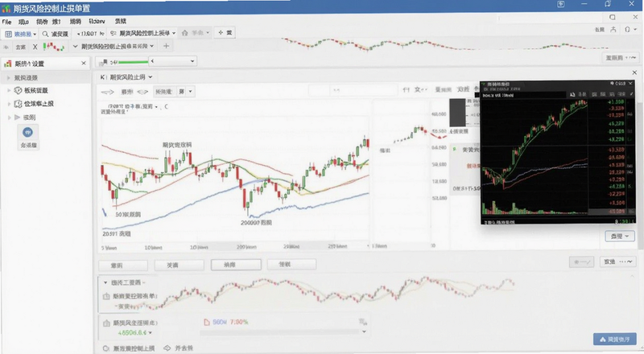This screenshot has height=354, width=644.
Task: Open the fifth menu bar item
Action: point(75,22)
